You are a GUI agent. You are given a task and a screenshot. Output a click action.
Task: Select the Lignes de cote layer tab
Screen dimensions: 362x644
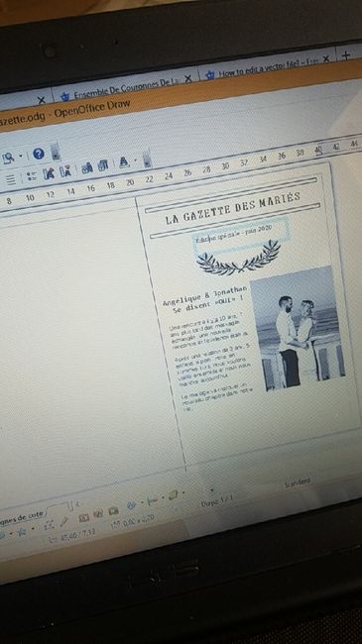tap(22, 517)
